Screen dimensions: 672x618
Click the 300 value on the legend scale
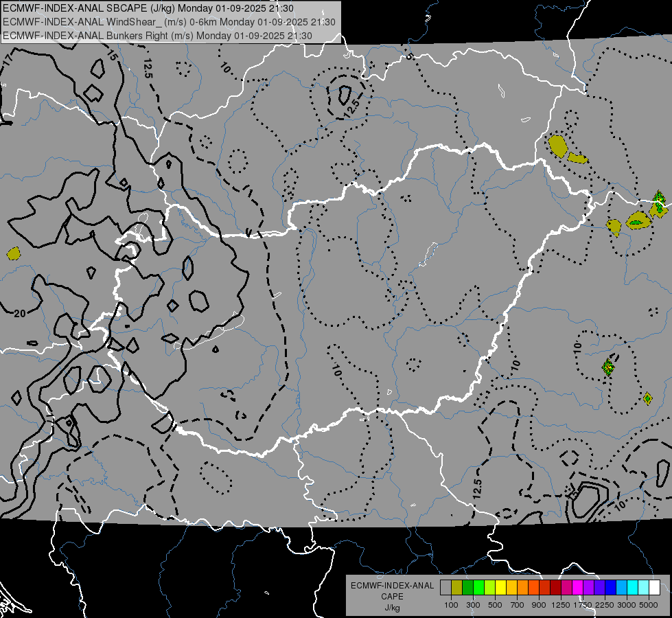pyautogui.click(x=473, y=605)
